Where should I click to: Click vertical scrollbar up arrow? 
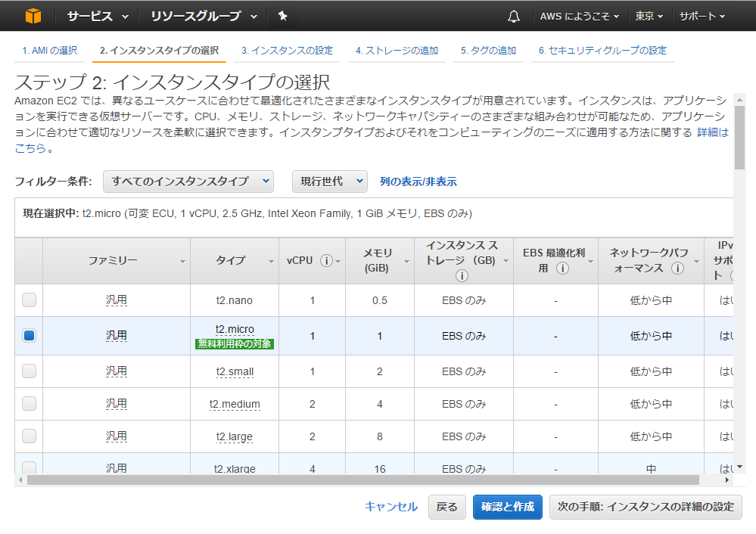(x=739, y=100)
